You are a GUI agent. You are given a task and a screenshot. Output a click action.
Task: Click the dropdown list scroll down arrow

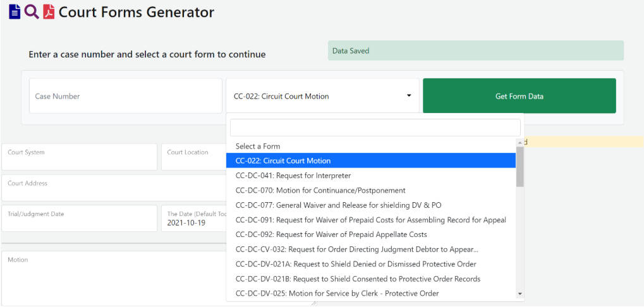coord(520,294)
